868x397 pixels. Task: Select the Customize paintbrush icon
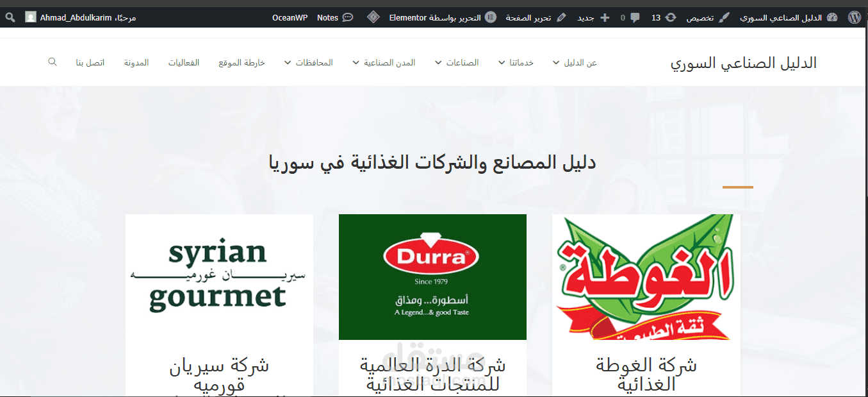pyautogui.click(x=724, y=17)
